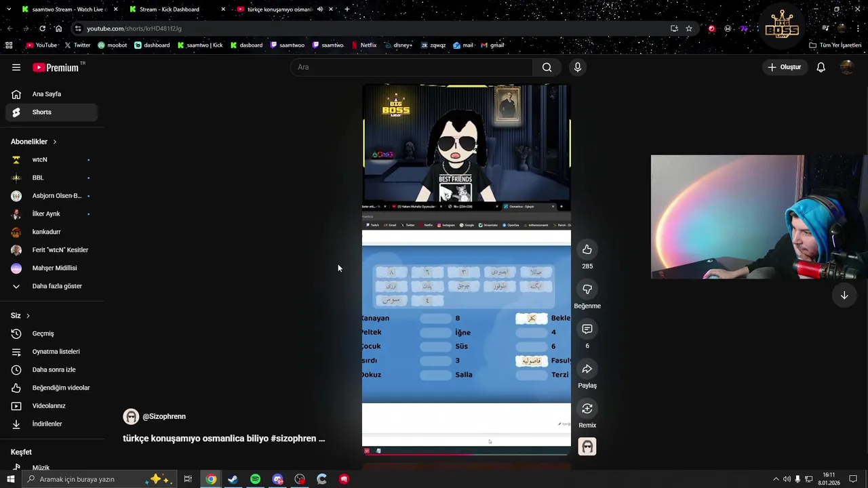
Task: Share the short with Paylaş
Action: [587, 369]
